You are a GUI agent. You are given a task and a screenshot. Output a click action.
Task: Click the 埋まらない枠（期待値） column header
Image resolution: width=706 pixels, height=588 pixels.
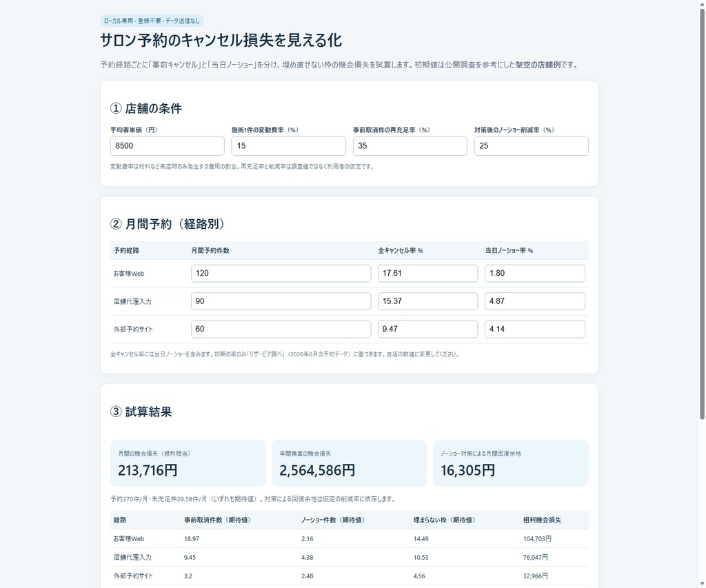445,520
